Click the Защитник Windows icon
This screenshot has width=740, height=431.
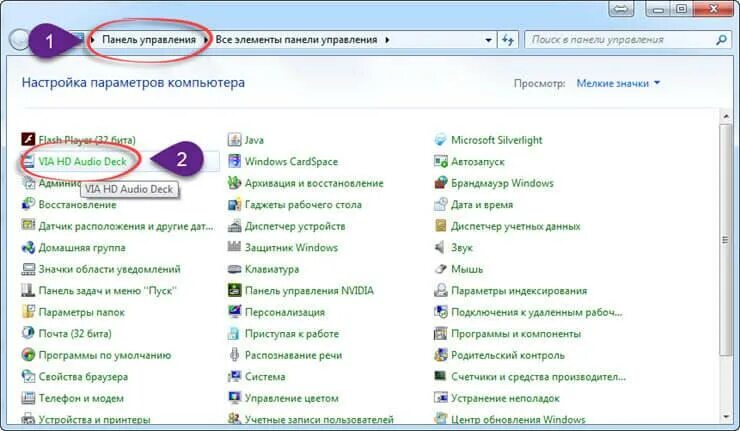pyautogui.click(x=234, y=247)
